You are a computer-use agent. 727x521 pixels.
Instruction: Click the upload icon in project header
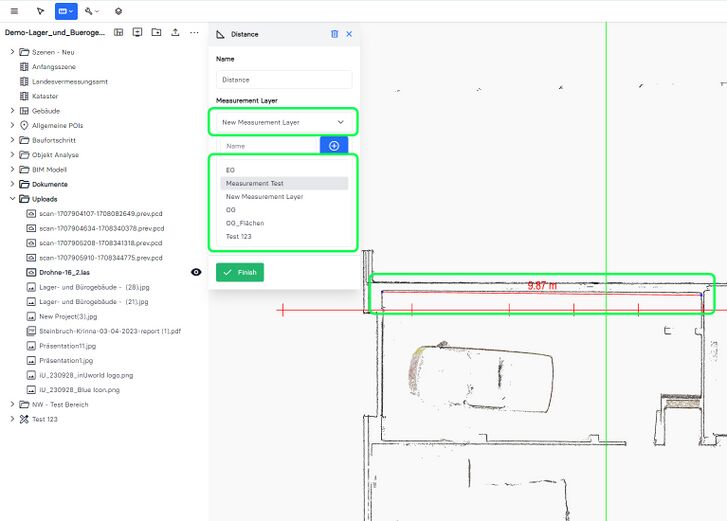(175, 32)
